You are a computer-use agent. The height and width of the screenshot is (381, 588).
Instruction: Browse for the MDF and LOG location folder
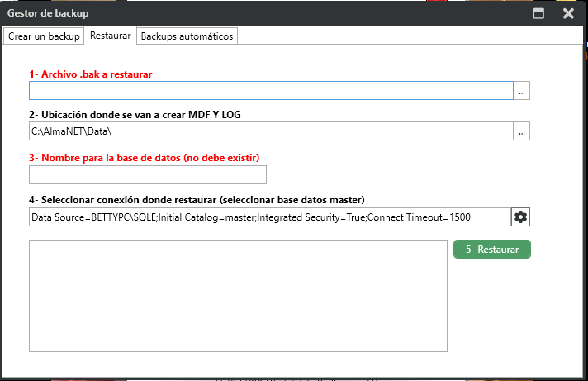pos(521,131)
